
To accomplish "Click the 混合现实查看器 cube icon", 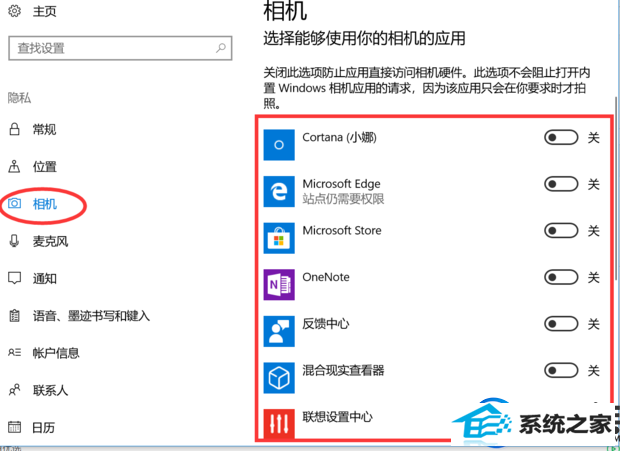I will click(279, 378).
